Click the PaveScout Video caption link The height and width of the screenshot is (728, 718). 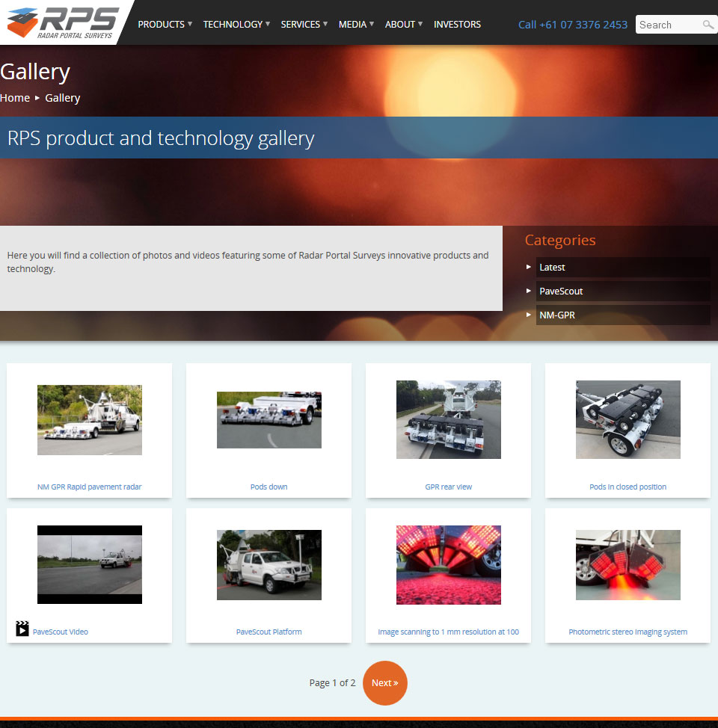tap(61, 632)
